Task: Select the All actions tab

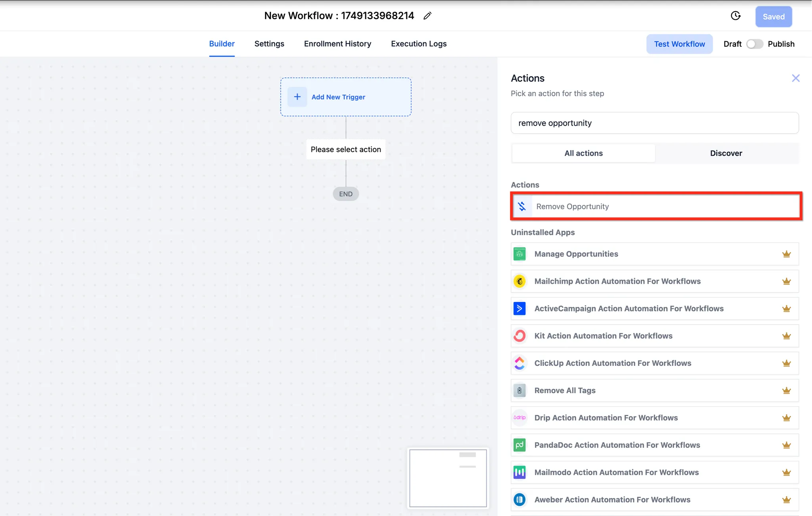Action: [x=583, y=153]
